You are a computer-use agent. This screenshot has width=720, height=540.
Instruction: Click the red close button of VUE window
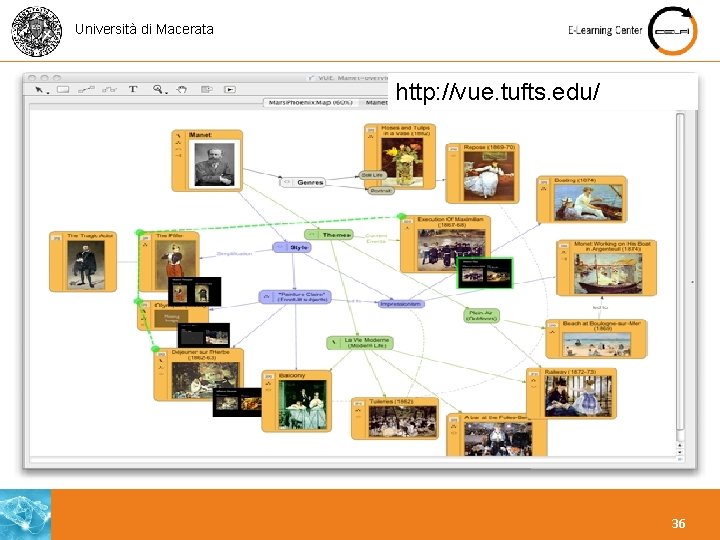click(x=32, y=78)
